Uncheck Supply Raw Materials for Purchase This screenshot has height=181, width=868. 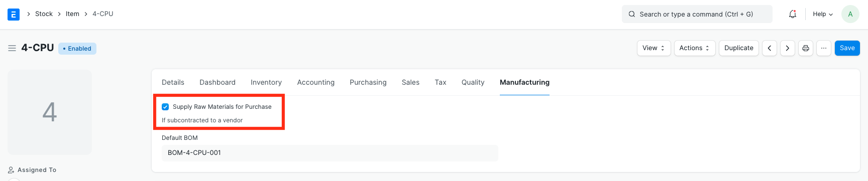(165, 107)
